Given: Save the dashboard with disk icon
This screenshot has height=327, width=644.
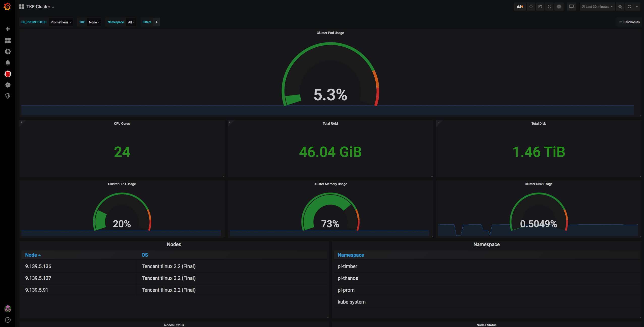Looking at the screenshot, I should pyautogui.click(x=549, y=7).
